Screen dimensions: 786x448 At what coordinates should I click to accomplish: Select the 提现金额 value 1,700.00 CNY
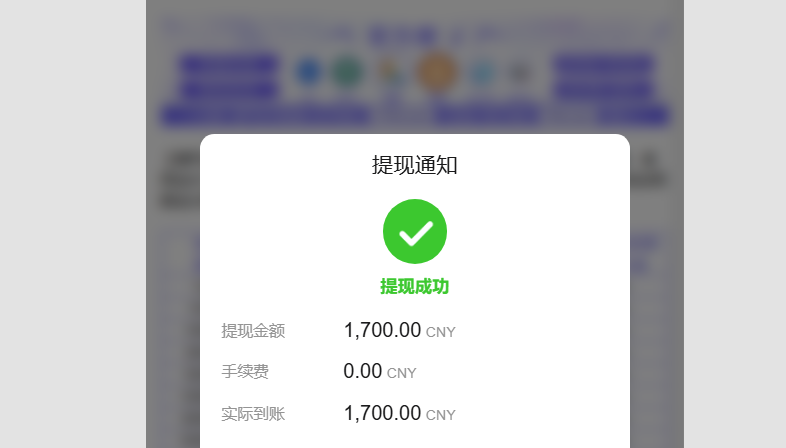pos(400,331)
